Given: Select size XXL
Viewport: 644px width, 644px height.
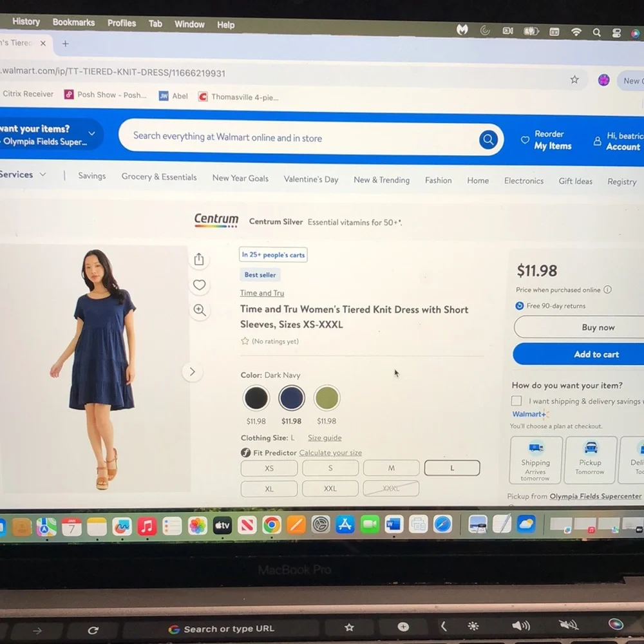Looking at the screenshot, I should tap(330, 488).
